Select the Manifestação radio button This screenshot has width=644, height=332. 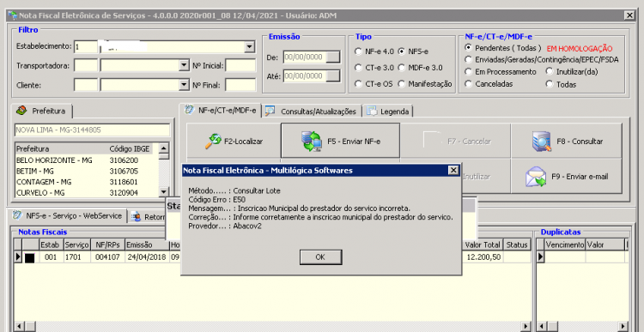[x=402, y=84]
